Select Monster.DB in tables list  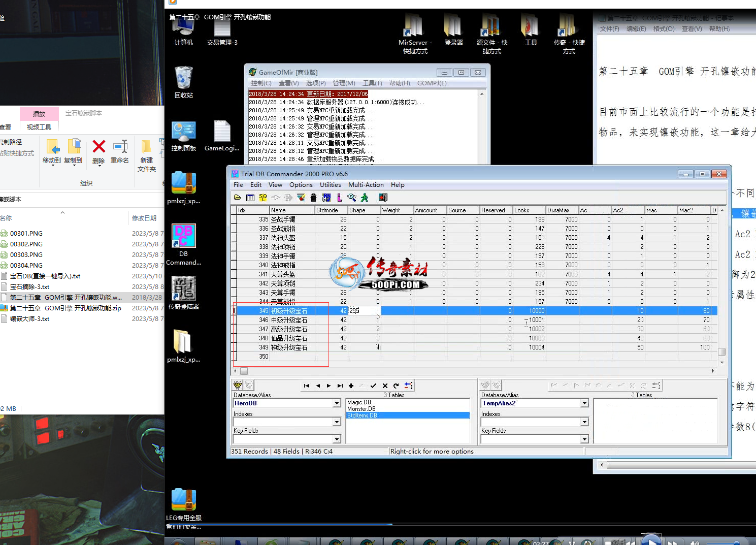click(x=361, y=409)
